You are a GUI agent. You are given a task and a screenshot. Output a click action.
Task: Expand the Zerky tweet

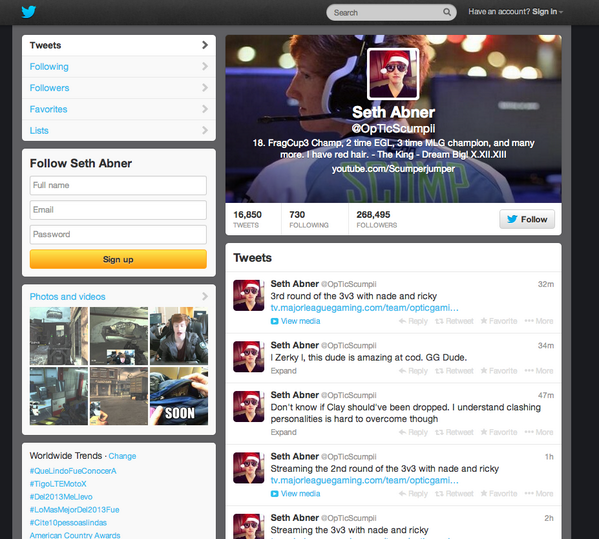pos(283,371)
